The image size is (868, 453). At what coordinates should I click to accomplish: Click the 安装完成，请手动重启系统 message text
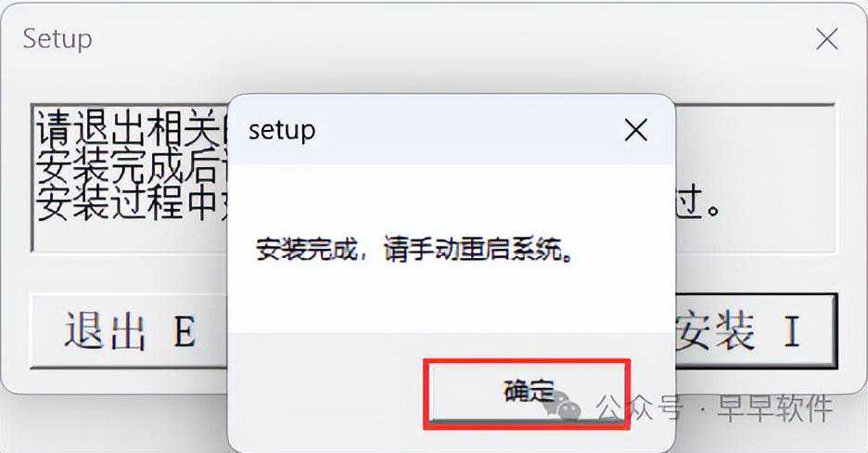415,251
